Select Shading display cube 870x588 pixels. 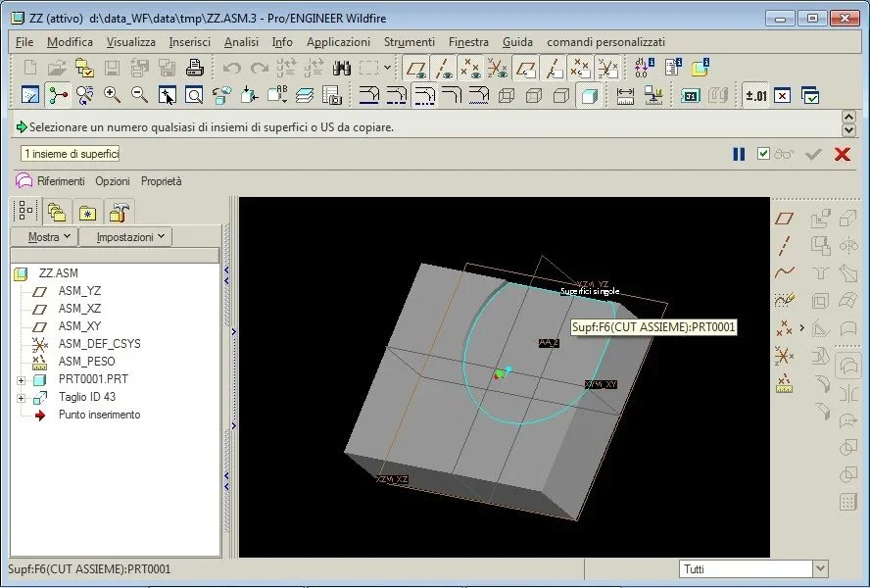pos(589,95)
